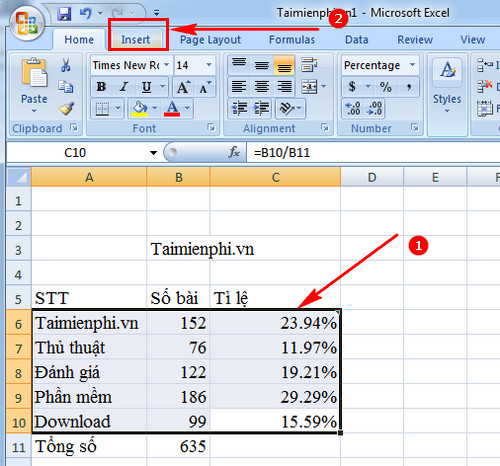Click Merge and Center button
500x466 pixels.
point(309,87)
